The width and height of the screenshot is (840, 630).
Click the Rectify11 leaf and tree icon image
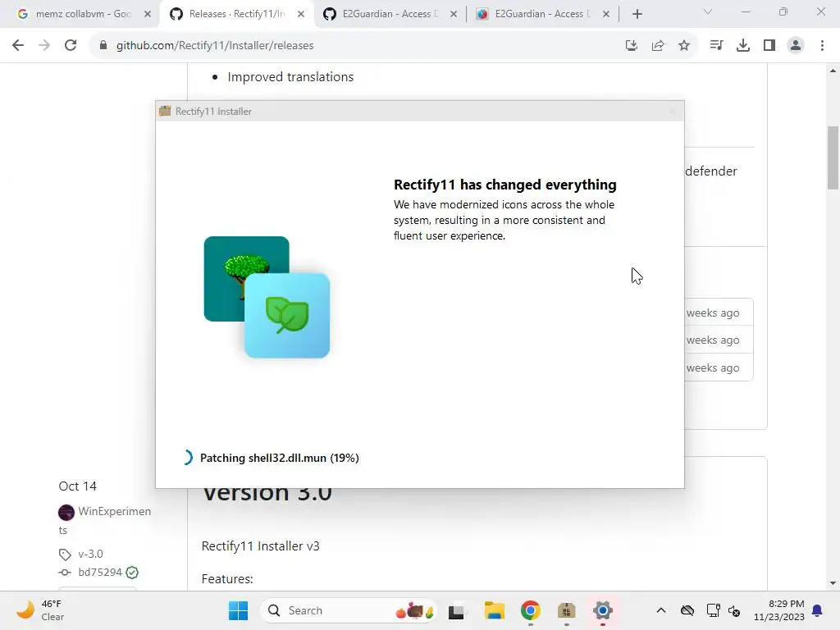tap(267, 297)
